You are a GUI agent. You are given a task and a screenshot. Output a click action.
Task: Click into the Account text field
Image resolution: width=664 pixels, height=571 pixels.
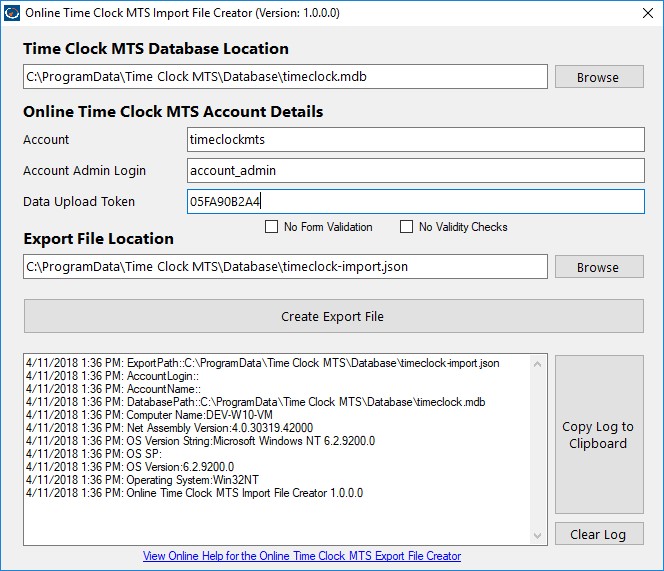click(x=415, y=140)
